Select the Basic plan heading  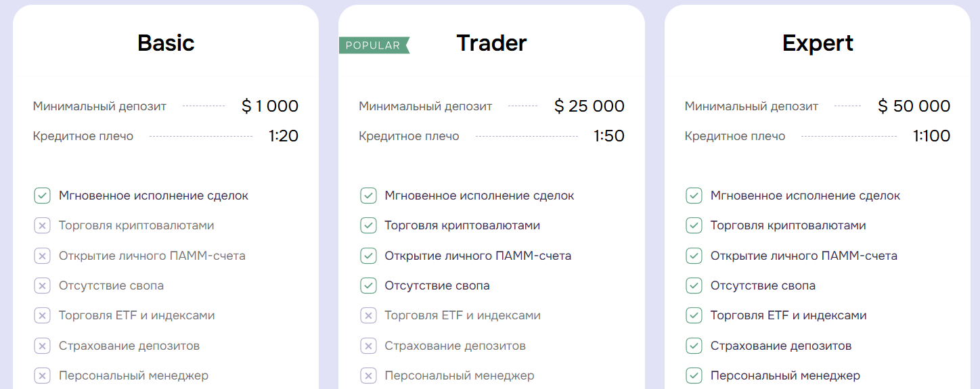click(166, 43)
